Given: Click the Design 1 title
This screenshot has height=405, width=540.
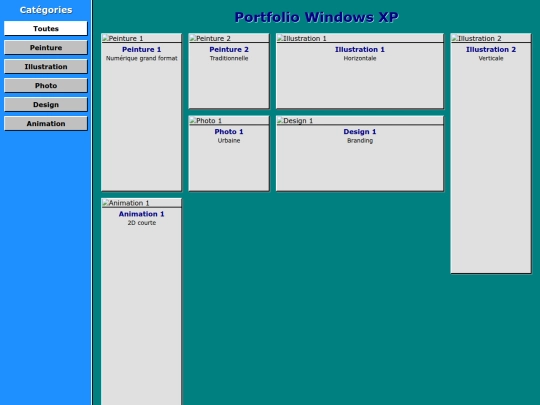Looking at the screenshot, I should coord(360,132).
